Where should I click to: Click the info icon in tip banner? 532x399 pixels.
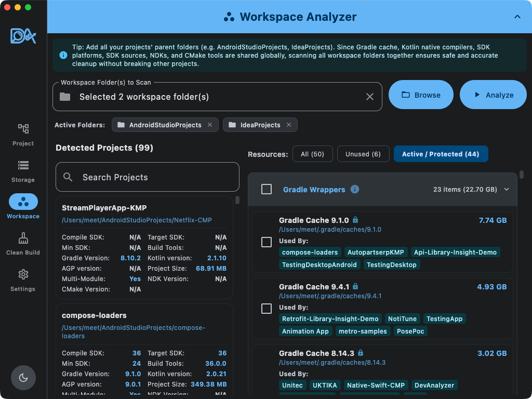[x=63, y=55]
